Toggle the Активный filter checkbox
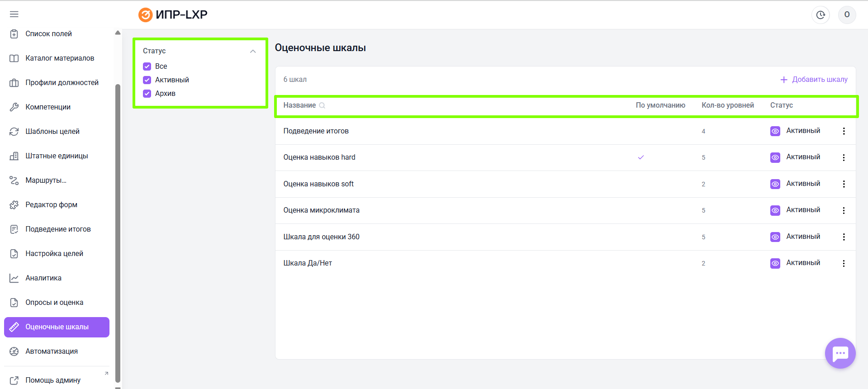868x389 pixels. coord(147,80)
